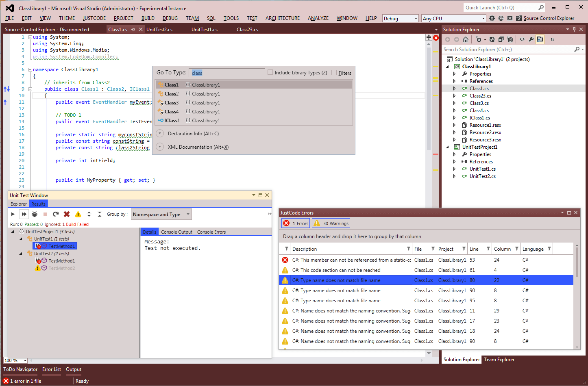The height and width of the screenshot is (386, 588).
Task: Collapse namespace block at line 6
Action: (x=30, y=69)
